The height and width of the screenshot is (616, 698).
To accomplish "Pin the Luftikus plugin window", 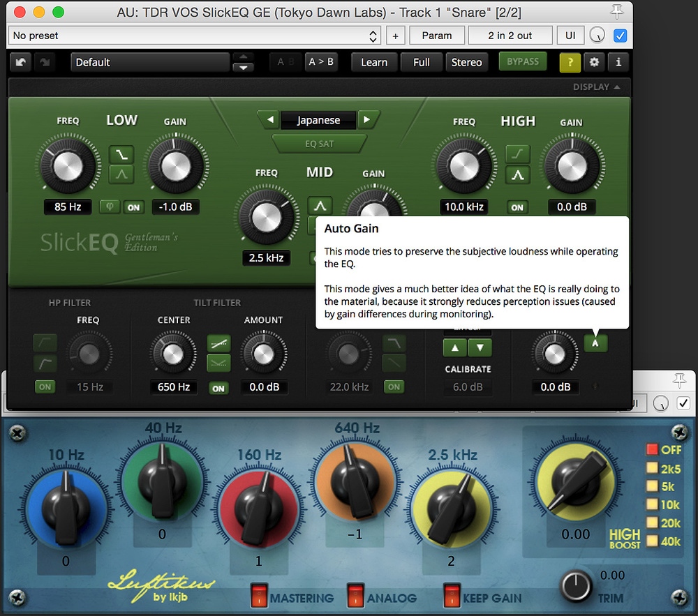I will 679,380.
